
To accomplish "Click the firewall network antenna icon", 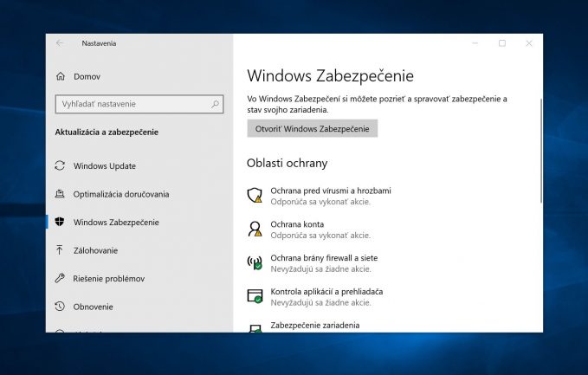I will pyautogui.click(x=255, y=263).
